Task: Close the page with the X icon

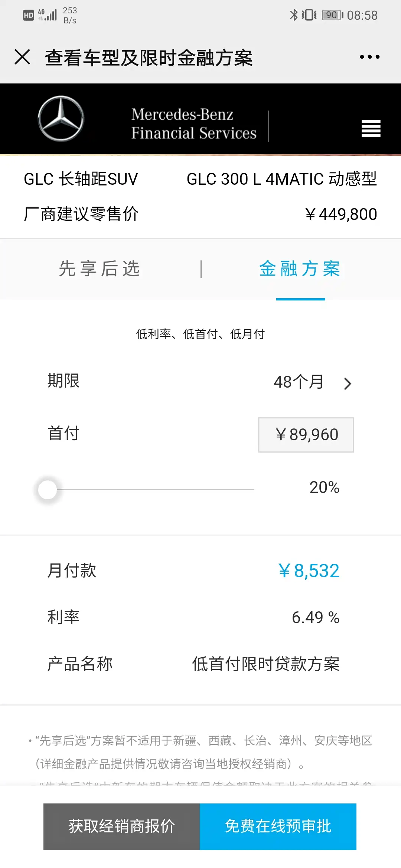Action: (22, 57)
